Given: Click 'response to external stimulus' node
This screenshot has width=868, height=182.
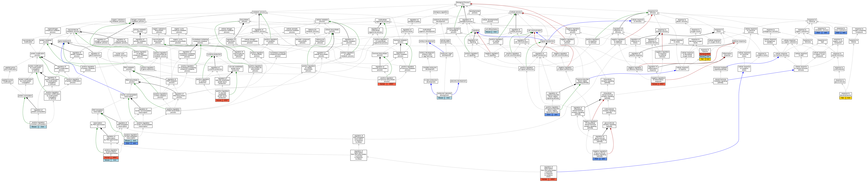Looking at the screenshot, I should pyautogui.click(x=662, y=31).
